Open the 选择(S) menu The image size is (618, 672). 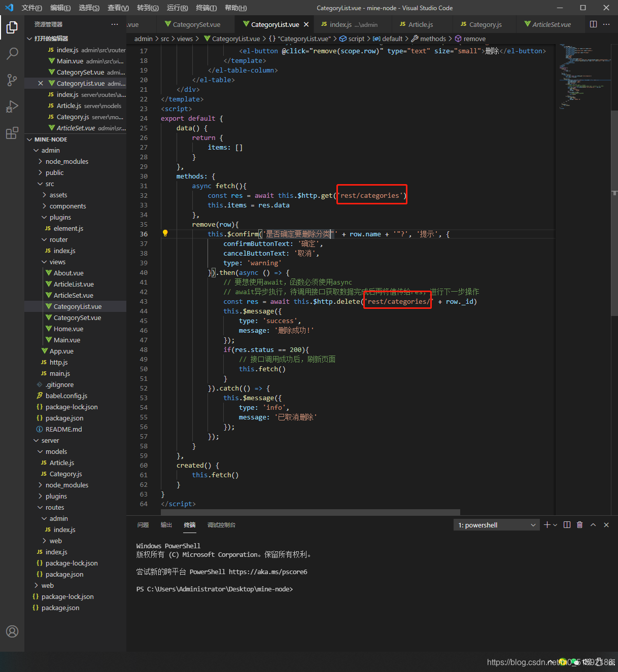89,8
